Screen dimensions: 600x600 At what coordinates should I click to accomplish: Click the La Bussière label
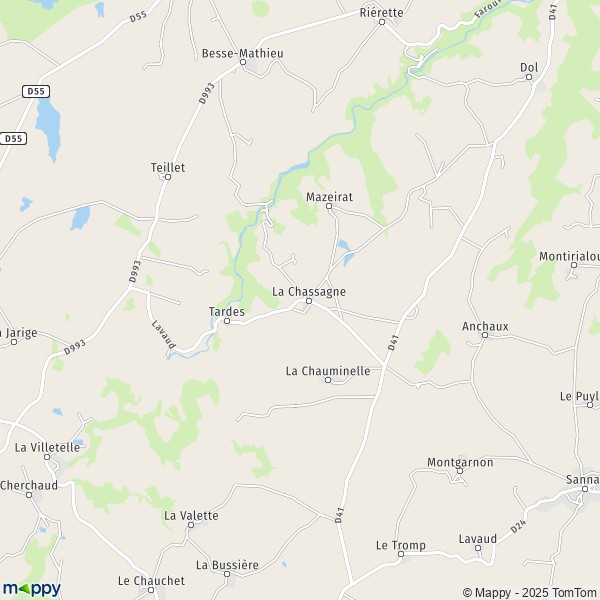[227, 565]
